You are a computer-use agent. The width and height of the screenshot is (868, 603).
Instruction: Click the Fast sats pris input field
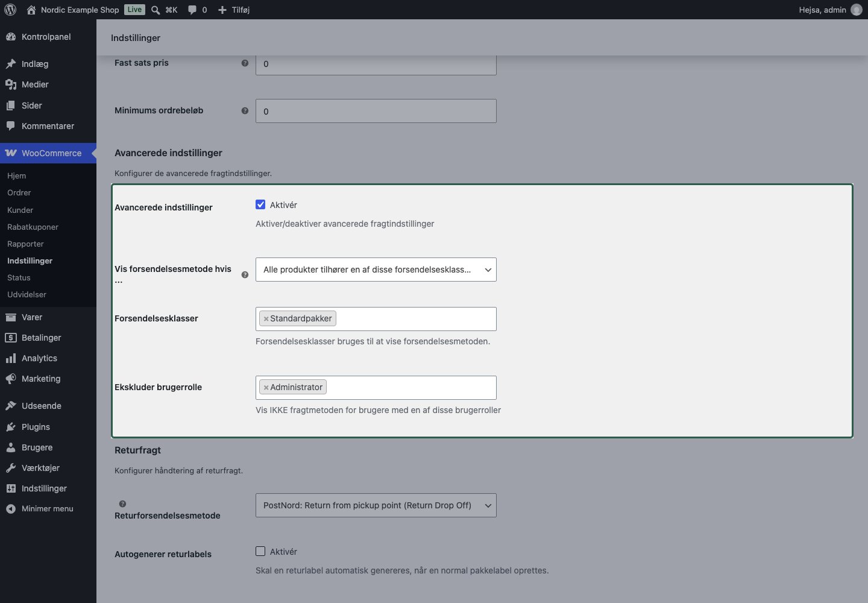coord(376,64)
